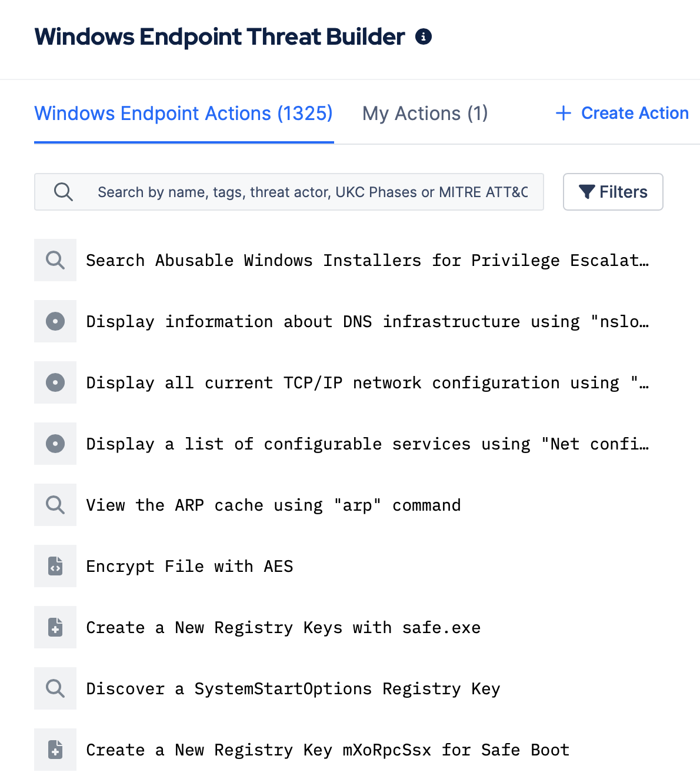Viewport: 700px width, 779px height.
Task: Click the file code icon beside Encrypt File
Action: (x=55, y=566)
